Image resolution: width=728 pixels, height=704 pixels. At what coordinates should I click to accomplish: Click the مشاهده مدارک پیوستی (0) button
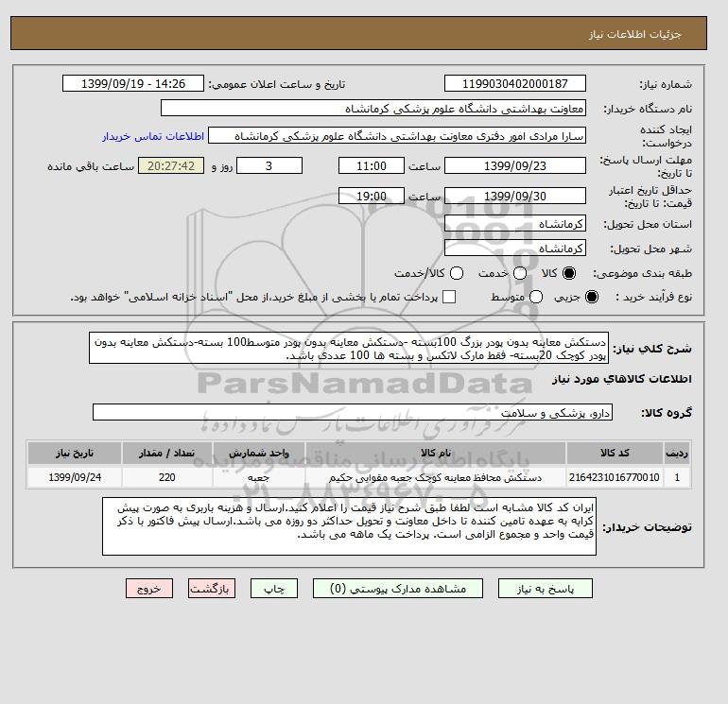pos(398,589)
